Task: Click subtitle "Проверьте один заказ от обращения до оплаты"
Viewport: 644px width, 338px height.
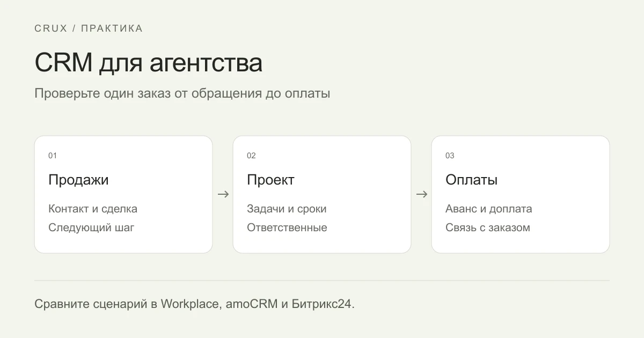Action: (182, 93)
